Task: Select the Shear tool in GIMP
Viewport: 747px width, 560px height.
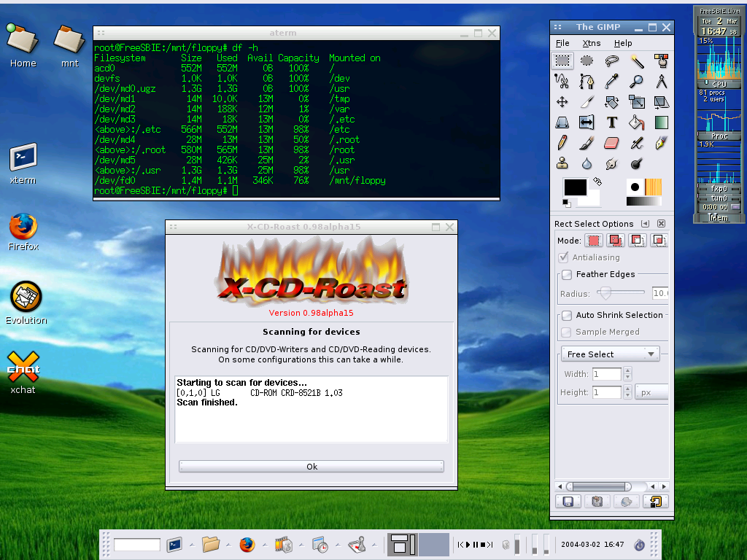Action: [661, 102]
